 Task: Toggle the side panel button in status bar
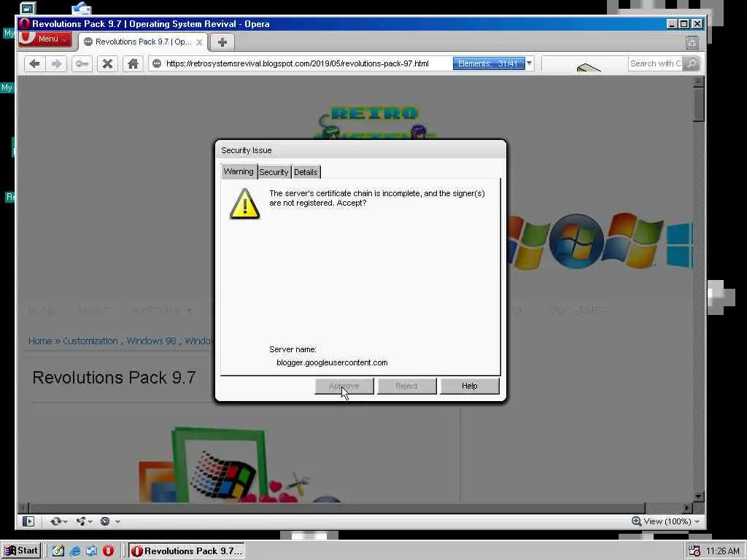point(28,521)
